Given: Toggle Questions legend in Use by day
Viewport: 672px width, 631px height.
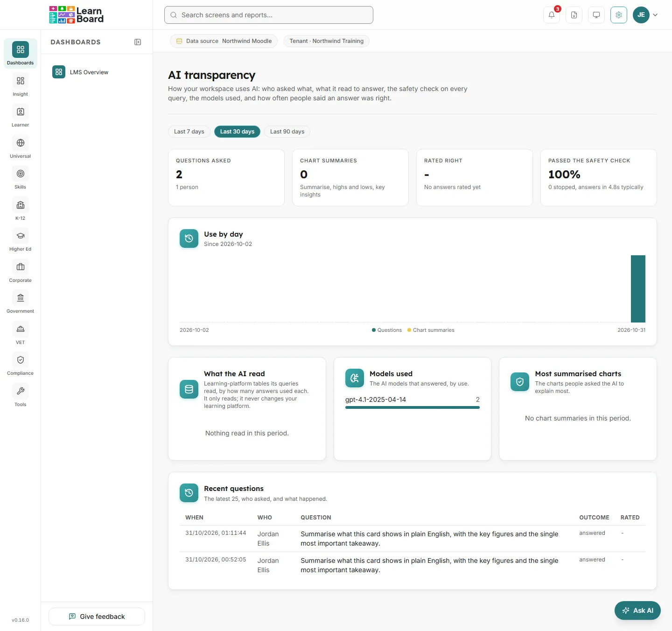Looking at the screenshot, I should [x=387, y=330].
